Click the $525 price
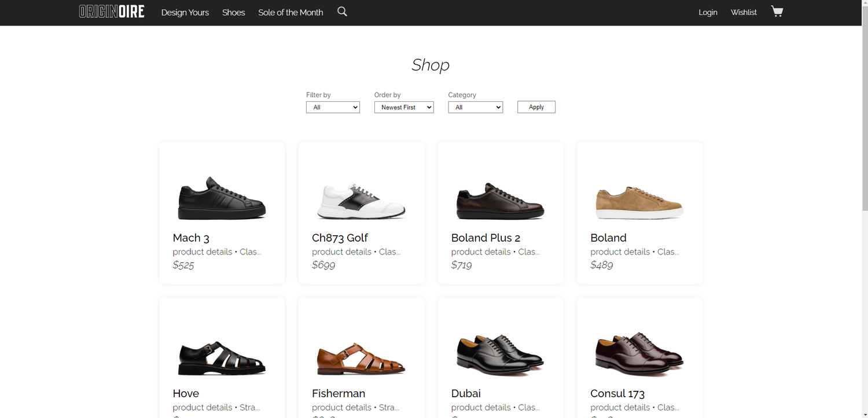The height and width of the screenshot is (418, 868). 183,265
